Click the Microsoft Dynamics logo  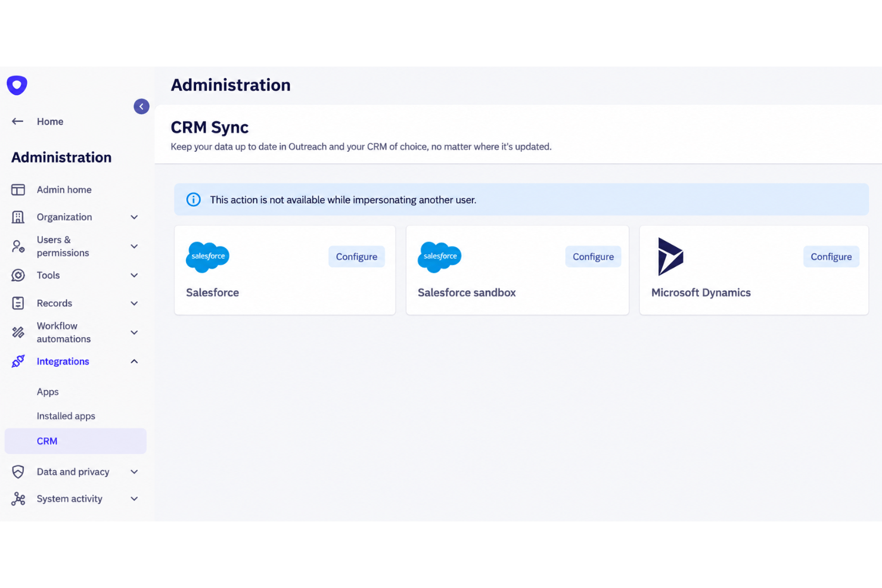(670, 257)
